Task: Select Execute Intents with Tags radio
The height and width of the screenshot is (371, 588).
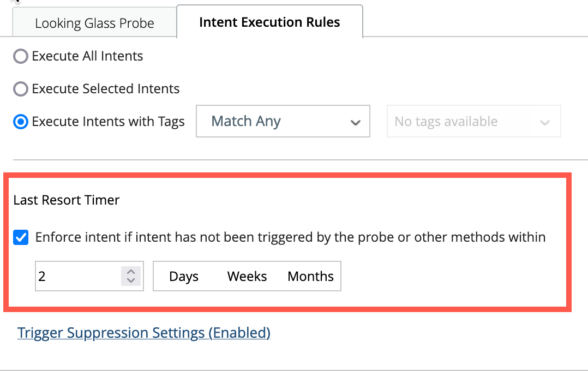Action: (x=20, y=122)
